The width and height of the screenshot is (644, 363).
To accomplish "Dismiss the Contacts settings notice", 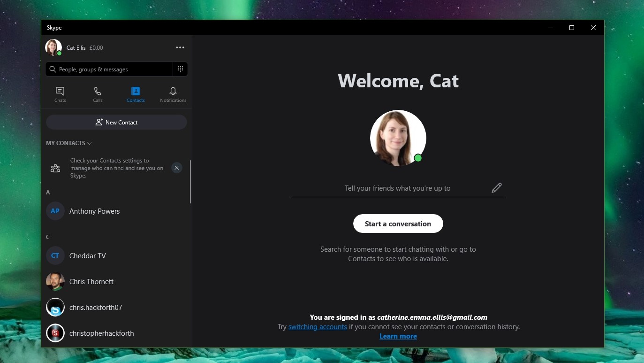I will click(176, 168).
